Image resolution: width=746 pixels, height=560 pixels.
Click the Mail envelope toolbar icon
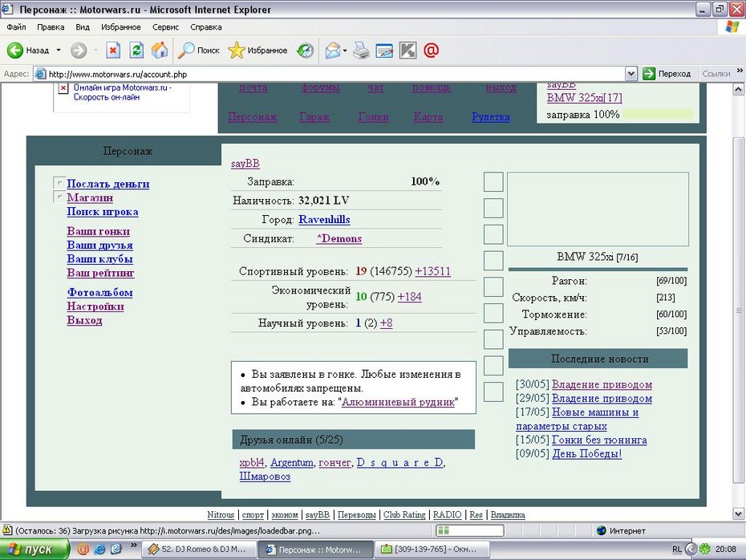click(x=333, y=50)
